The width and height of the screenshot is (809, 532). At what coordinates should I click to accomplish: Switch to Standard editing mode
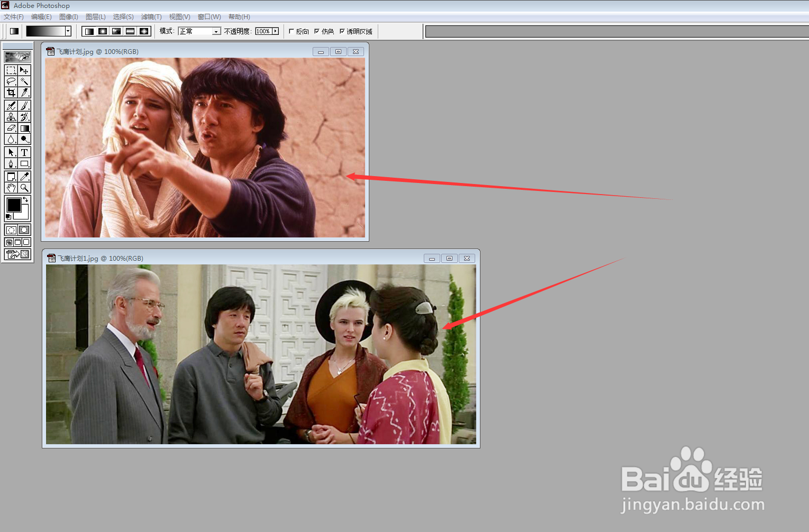(11, 230)
